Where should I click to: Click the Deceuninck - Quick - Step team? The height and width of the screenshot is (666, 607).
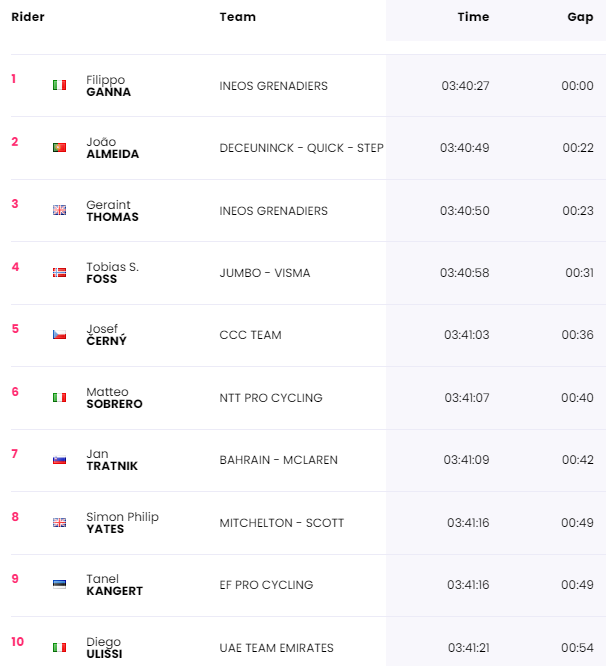pyautogui.click(x=301, y=148)
